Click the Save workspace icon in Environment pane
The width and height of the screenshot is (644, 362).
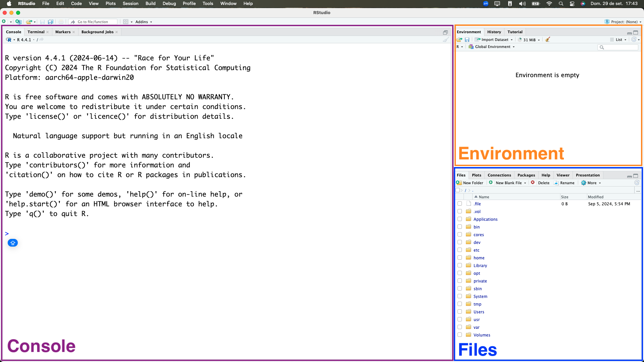[x=467, y=40]
